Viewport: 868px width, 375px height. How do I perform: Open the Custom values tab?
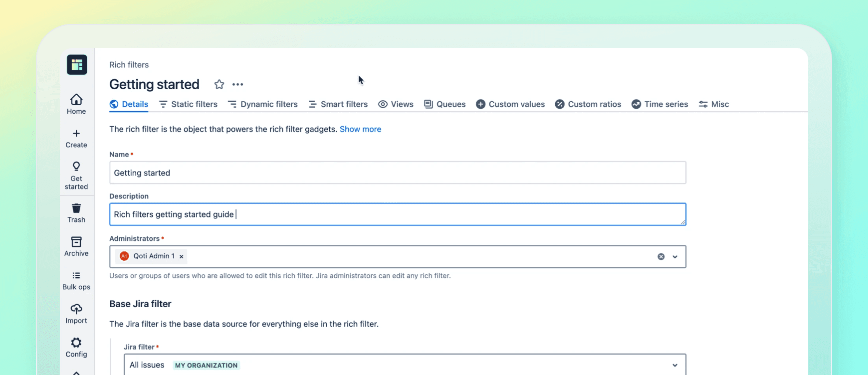coord(510,104)
